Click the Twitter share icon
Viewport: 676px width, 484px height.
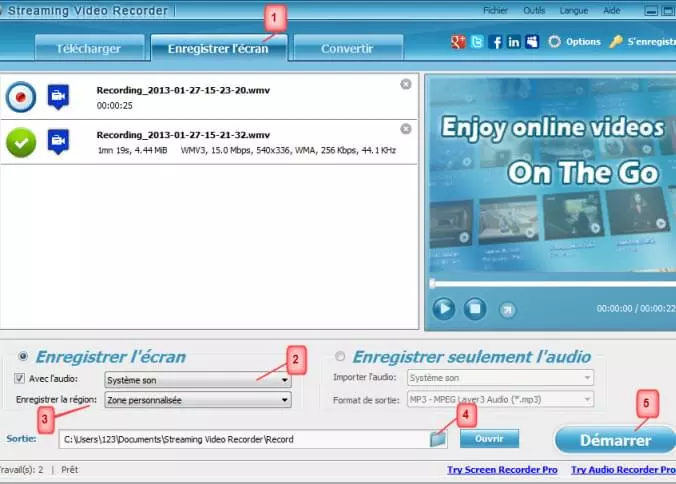tap(477, 42)
